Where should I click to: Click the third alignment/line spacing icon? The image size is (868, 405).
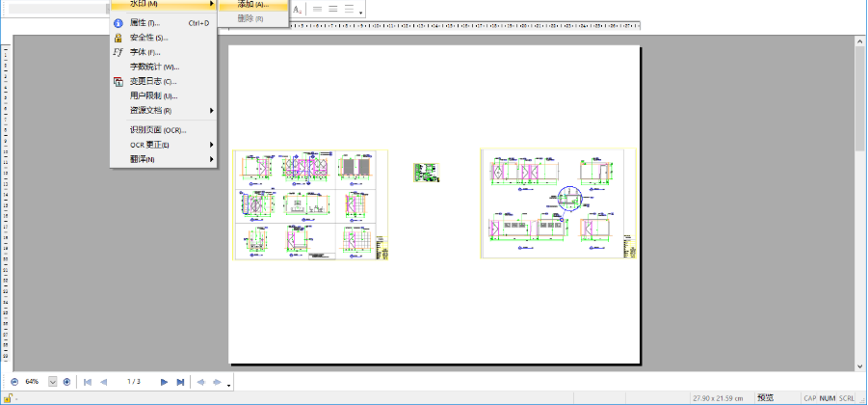click(350, 10)
